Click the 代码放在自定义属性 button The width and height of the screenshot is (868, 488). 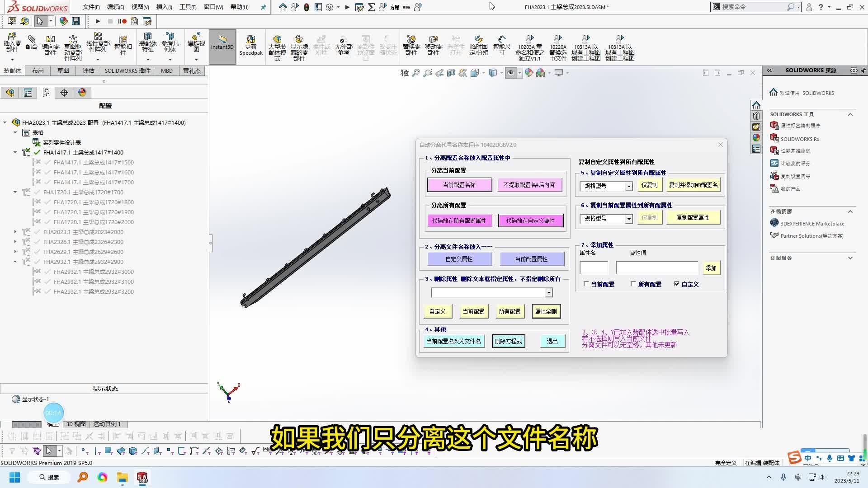coord(530,221)
